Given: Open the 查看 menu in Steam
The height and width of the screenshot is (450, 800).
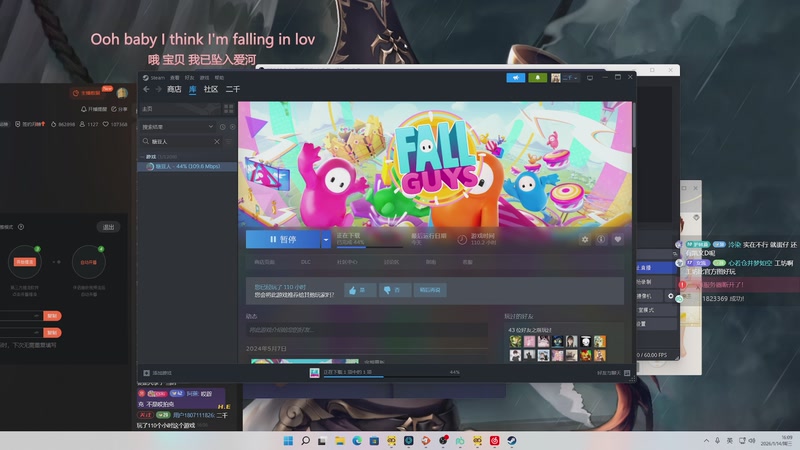Looking at the screenshot, I should [174, 78].
